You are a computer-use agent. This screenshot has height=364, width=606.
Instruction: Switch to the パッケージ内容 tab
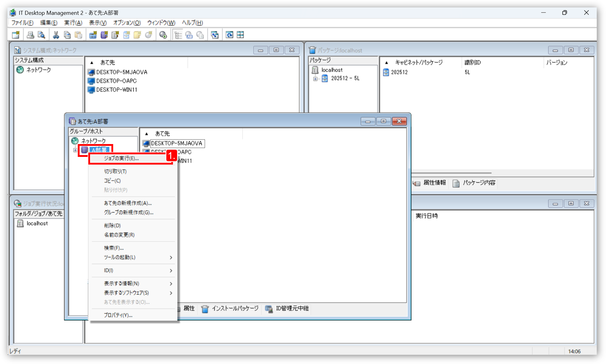[474, 183]
